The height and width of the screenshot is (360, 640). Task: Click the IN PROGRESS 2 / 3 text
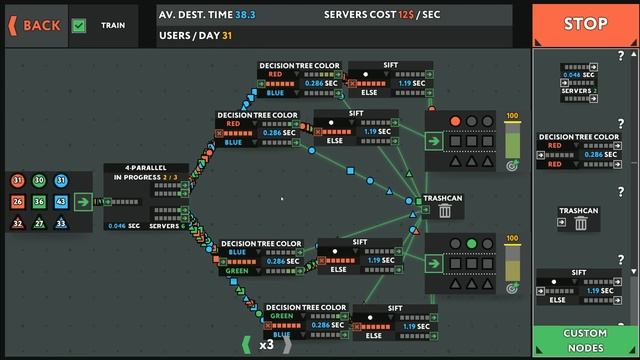coord(146,178)
